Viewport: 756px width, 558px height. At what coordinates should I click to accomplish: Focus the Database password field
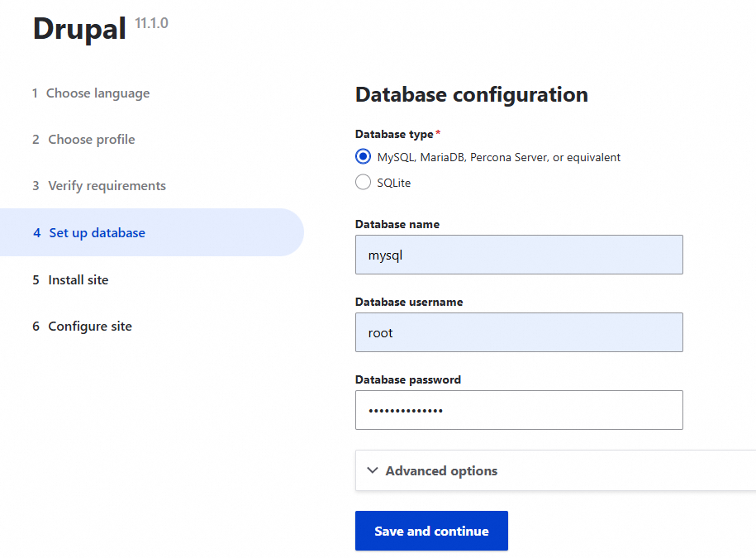click(519, 410)
